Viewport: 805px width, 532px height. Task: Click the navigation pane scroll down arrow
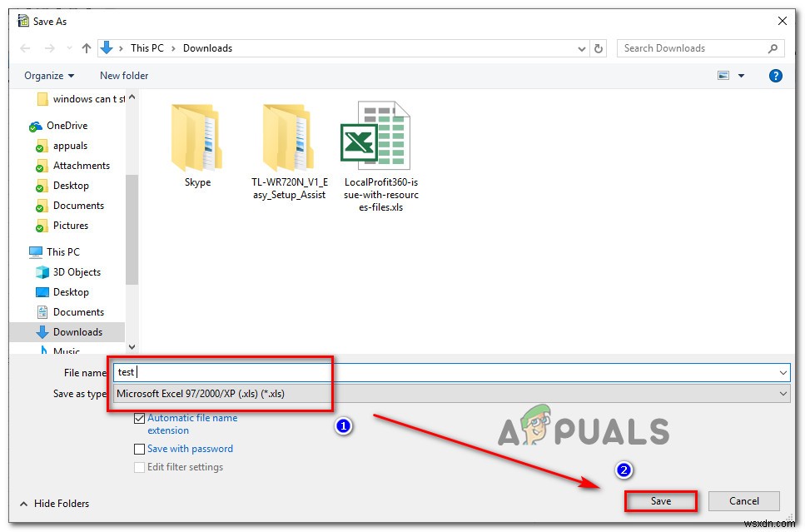[132, 347]
